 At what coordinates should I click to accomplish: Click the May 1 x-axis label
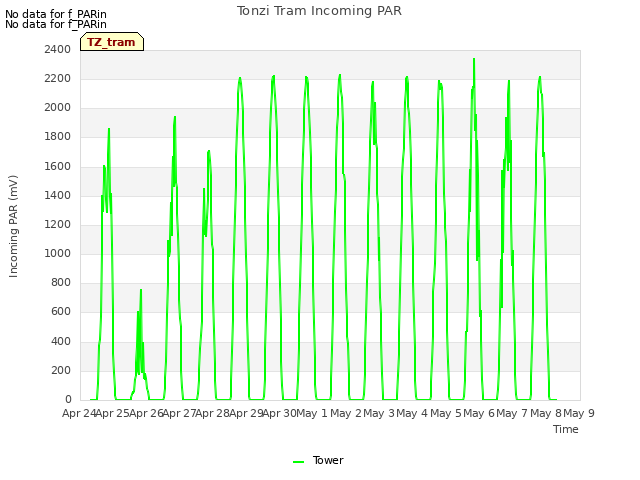click(x=312, y=413)
